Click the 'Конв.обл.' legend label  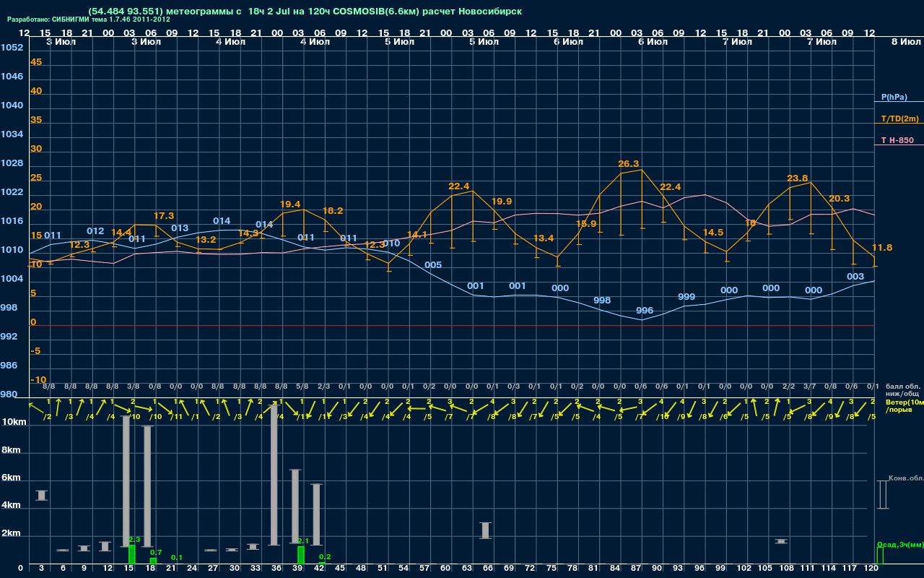pos(906,478)
